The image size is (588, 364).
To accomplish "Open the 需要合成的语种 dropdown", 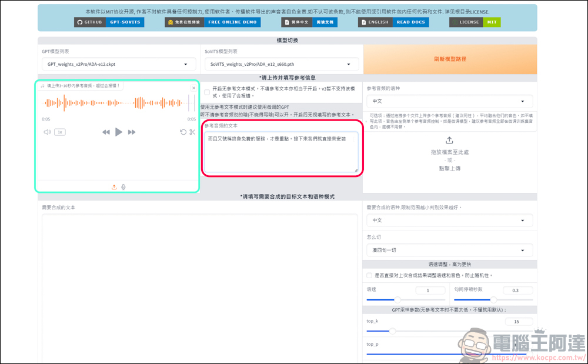I will pos(449,221).
